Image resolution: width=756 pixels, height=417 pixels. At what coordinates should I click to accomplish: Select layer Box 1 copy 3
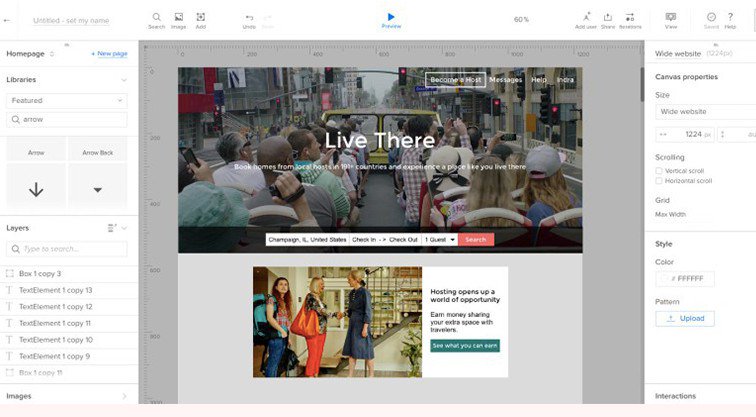point(69,273)
